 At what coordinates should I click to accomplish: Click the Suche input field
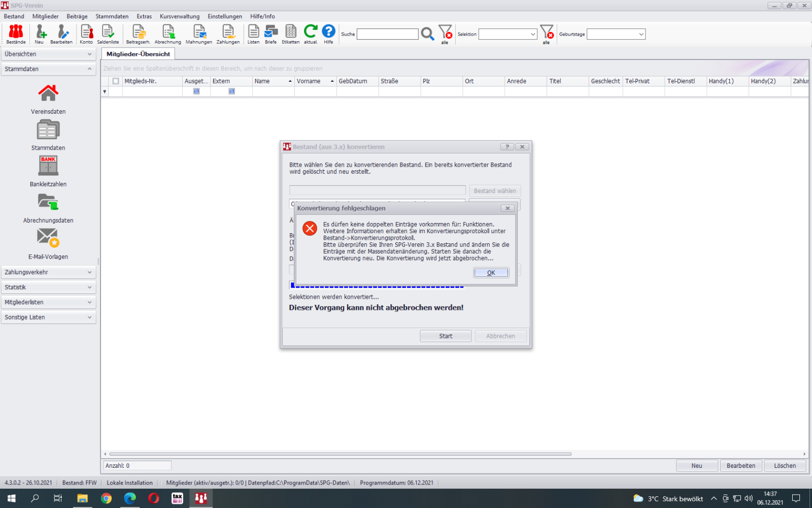387,34
